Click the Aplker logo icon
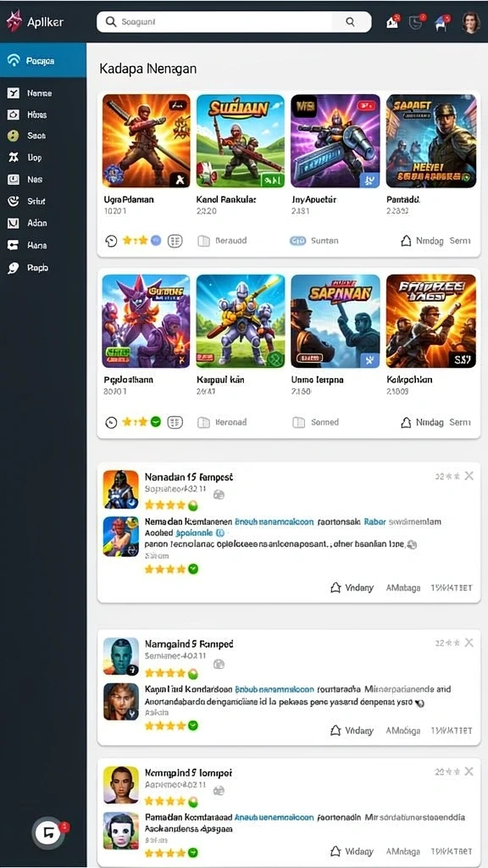488x868 pixels. tap(14, 21)
